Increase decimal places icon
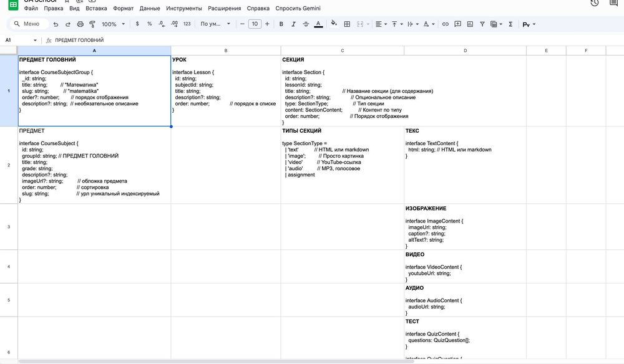Image resolution: width=624 pixels, height=364 pixels. 174,24
